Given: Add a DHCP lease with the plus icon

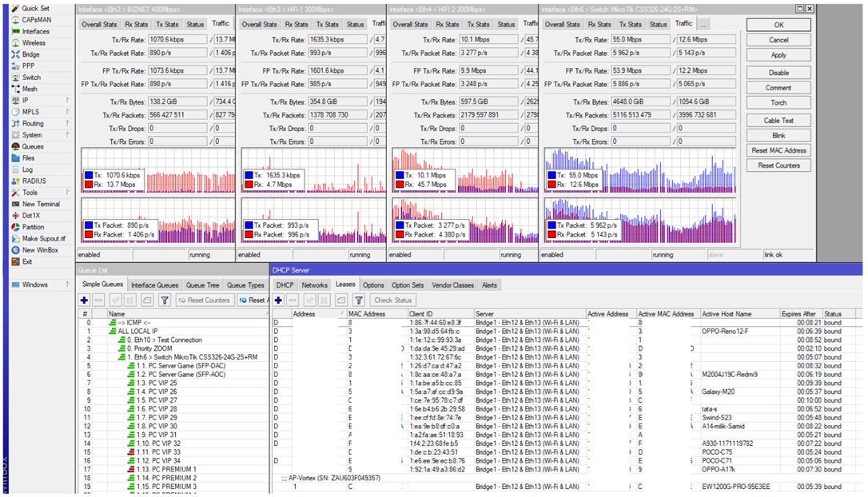Looking at the screenshot, I should coord(278,300).
